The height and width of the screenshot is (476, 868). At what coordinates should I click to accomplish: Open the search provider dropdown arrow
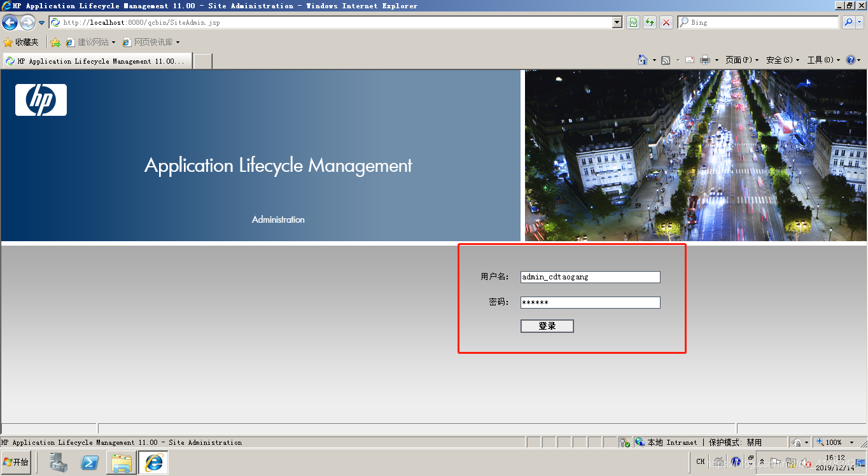pyautogui.click(x=860, y=22)
